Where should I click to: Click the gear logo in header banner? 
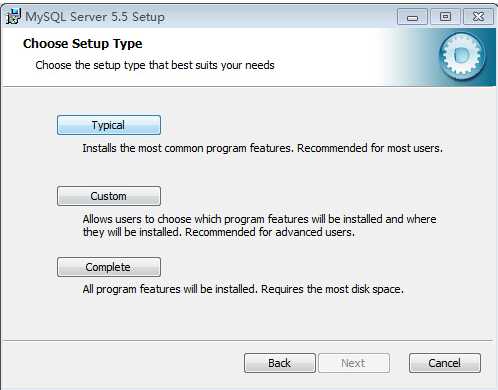(x=462, y=56)
